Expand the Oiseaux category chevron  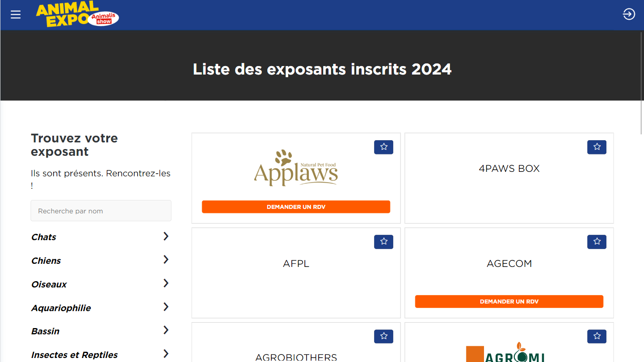click(166, 283)
